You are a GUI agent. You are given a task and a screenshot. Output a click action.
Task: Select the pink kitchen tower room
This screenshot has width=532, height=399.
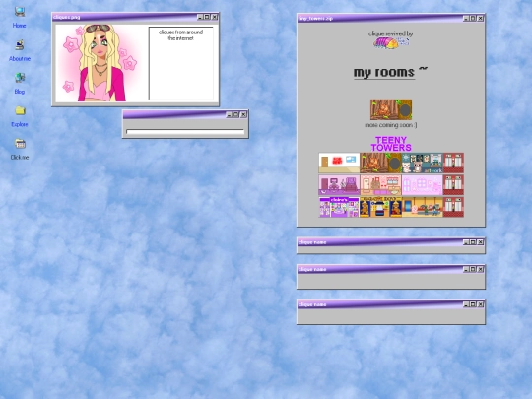tap(380, 185)
